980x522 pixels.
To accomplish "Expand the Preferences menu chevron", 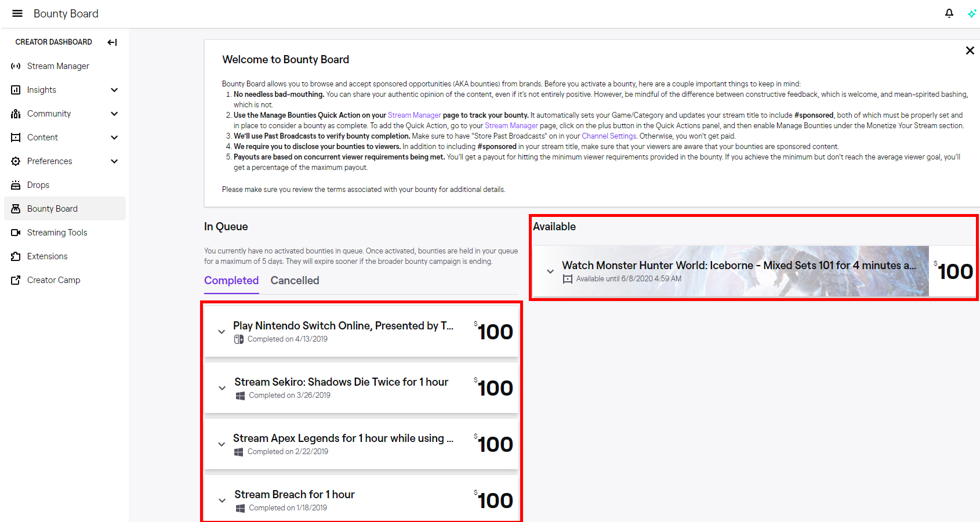I will [114, 161].
